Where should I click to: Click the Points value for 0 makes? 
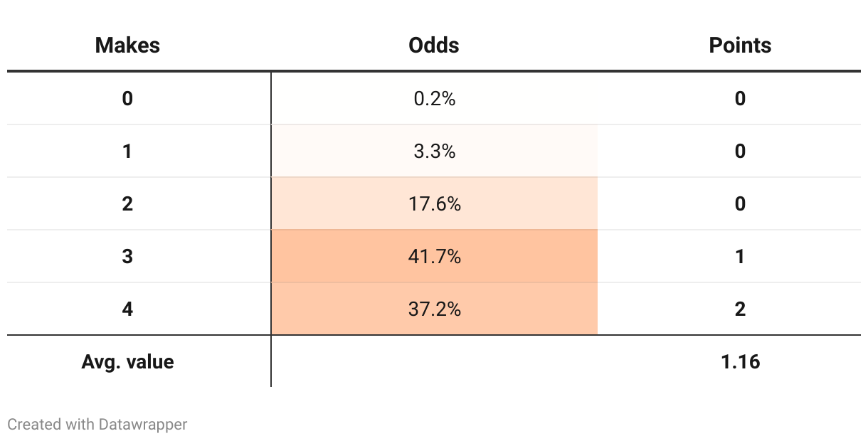pos(740,98)
